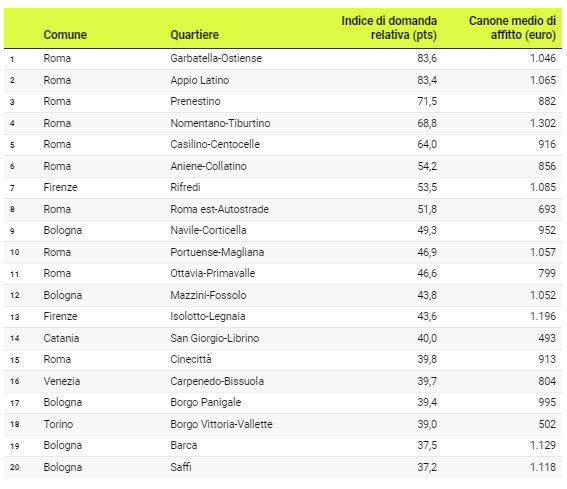The width and height of the screenshot is (567, 489).
Task: Click the Garbatella-Ostiense quartiere cell
Action: coord(216,58)
